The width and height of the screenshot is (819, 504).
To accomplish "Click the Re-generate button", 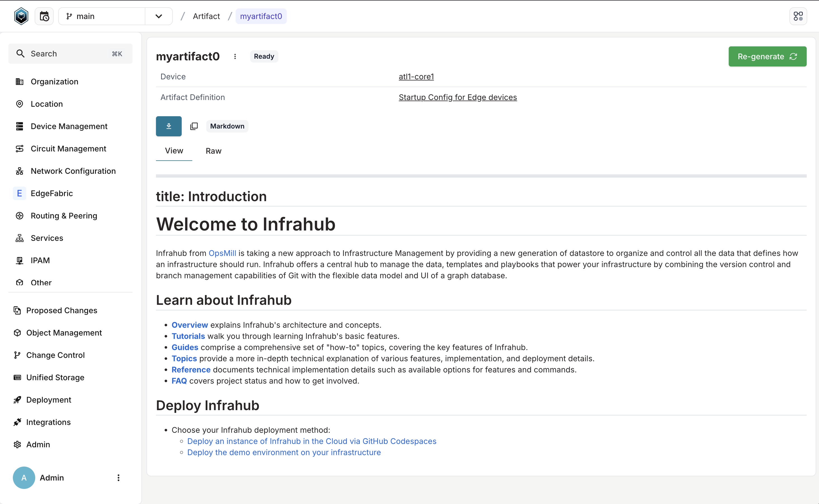I will tap(767, 56).
